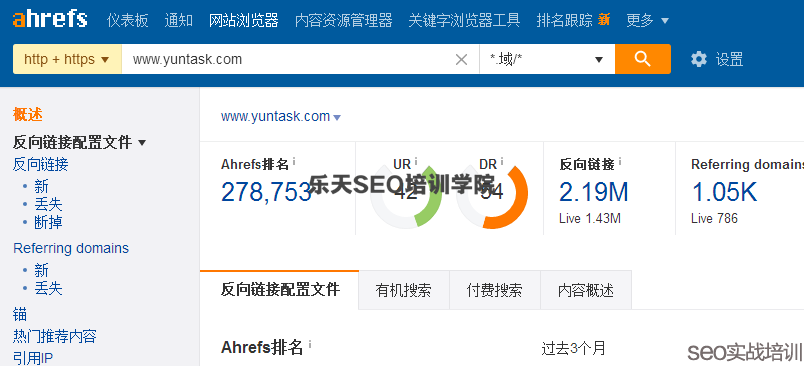Screen dimensions: 804x366
Task: Click the Live 786 text
Action: tap(714, 218)
